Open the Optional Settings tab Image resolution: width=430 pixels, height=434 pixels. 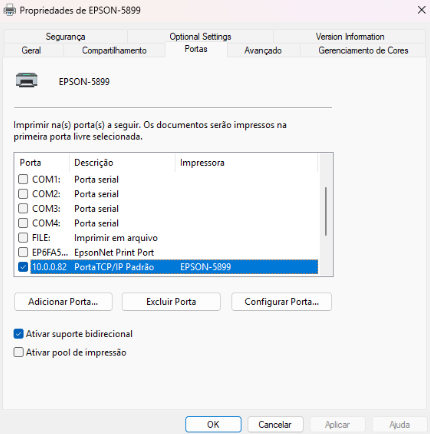pos(200,36)
